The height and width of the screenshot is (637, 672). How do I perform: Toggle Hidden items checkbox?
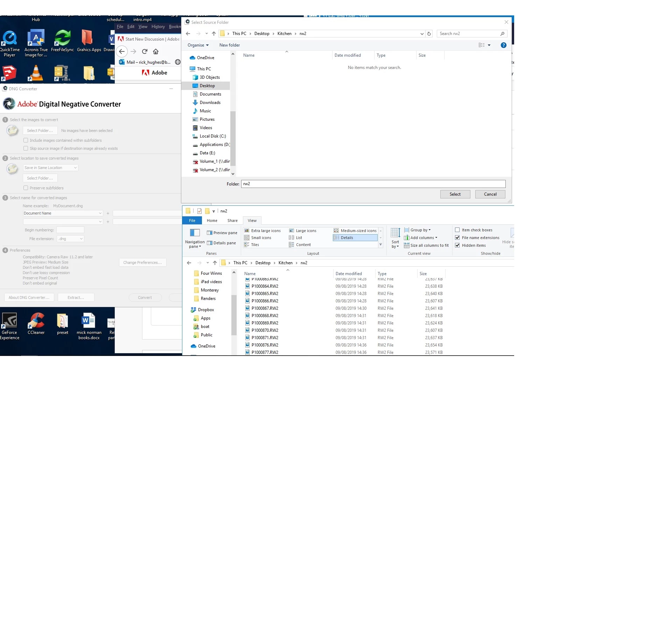457,245
